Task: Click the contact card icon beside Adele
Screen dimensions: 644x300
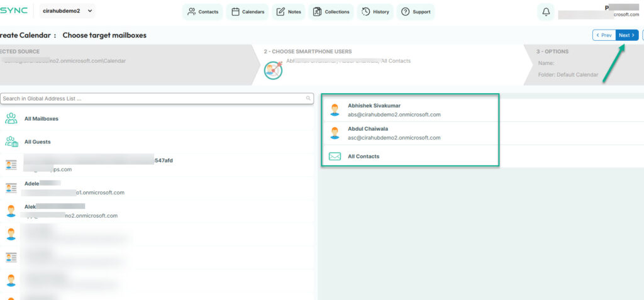Action: click(x=11, y=188)
